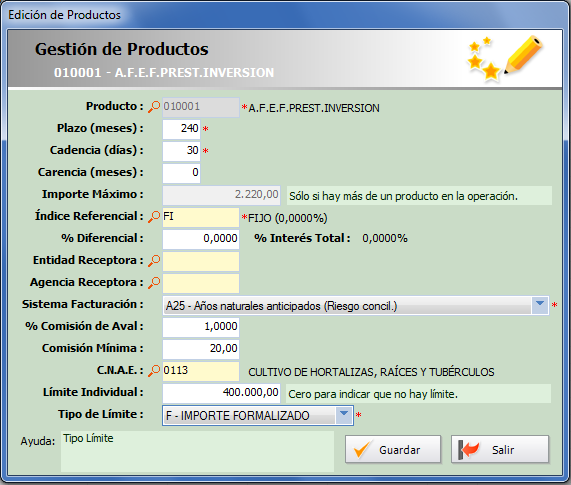Focus the % Diferencial input field

pyautogui.click(x=201, y=239)
